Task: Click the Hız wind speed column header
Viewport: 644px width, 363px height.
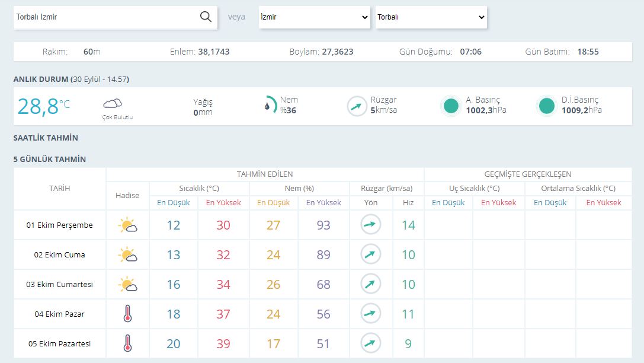Action: (x=408, y=203)
